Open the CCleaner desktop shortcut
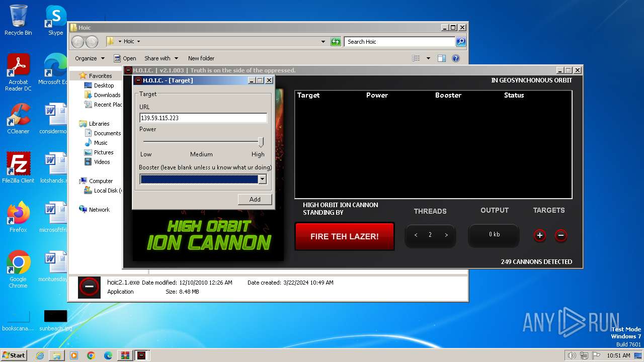This screenshot has height=362, width=644. coord(18,119)
